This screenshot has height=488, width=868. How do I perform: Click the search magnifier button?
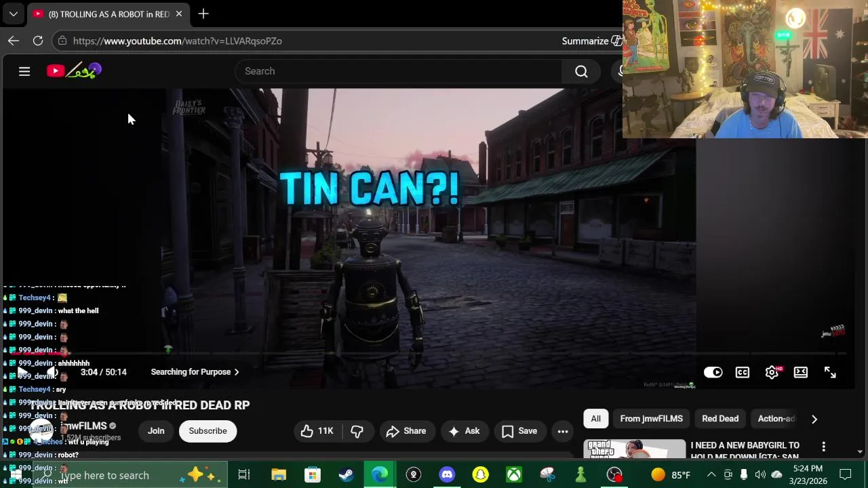pyautogui.click(x=581, y=71)
